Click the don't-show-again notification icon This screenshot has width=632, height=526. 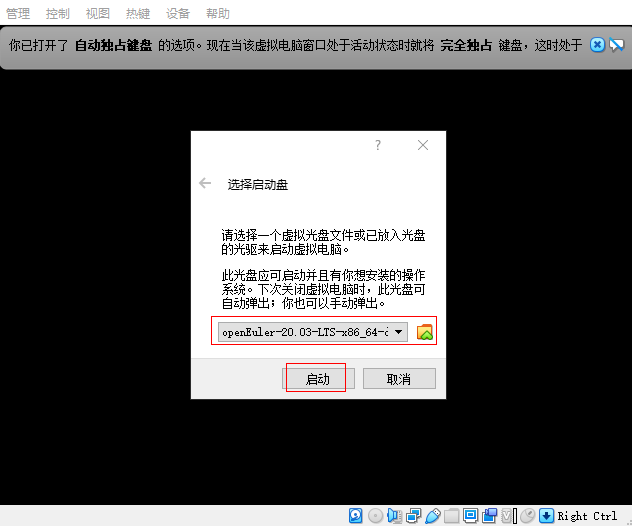point(617,45)
